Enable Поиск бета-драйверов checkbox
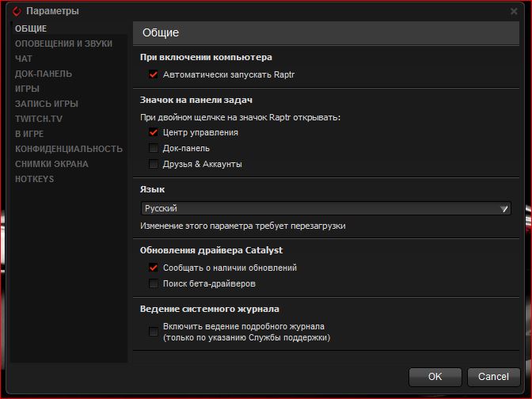532x399 pixels. coord(154,283)
